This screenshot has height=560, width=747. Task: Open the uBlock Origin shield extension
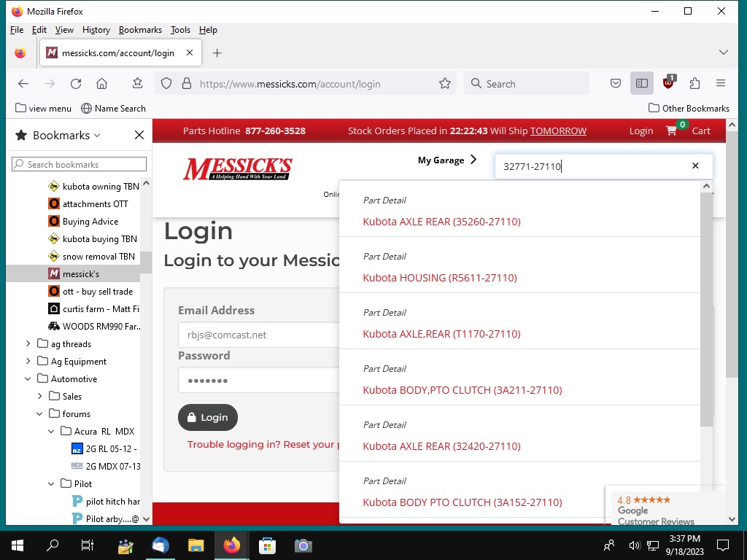click(x=669, y=82)
